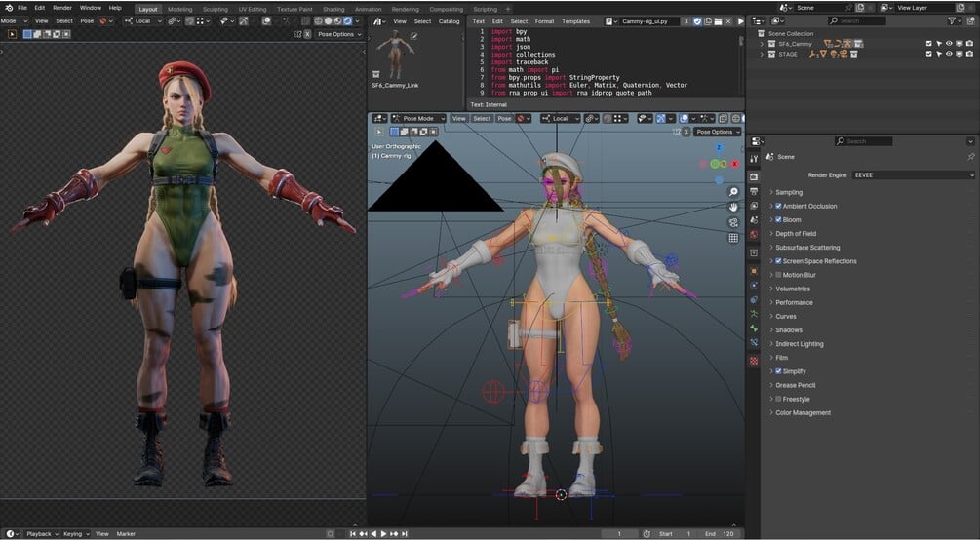
Task: Click the pan hand gizmo in right viewport
Action: tap(733, 207)
